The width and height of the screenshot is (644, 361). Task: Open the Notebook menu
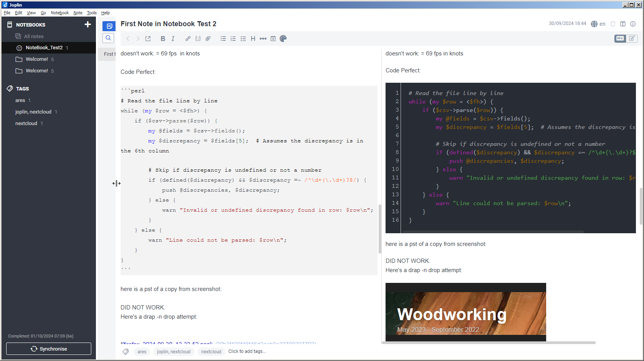tap(60, 13)
